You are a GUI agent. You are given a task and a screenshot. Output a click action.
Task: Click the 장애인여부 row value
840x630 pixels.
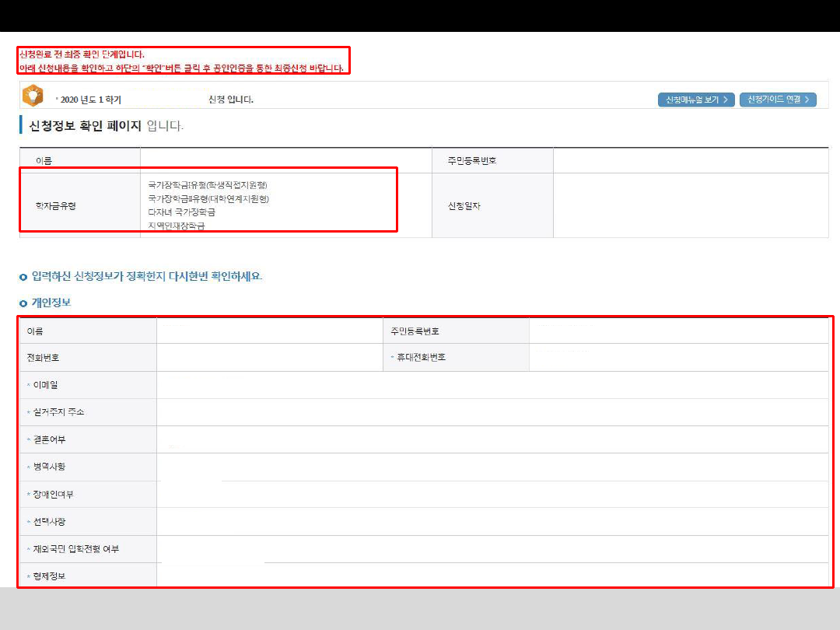[x=492, y=495]
